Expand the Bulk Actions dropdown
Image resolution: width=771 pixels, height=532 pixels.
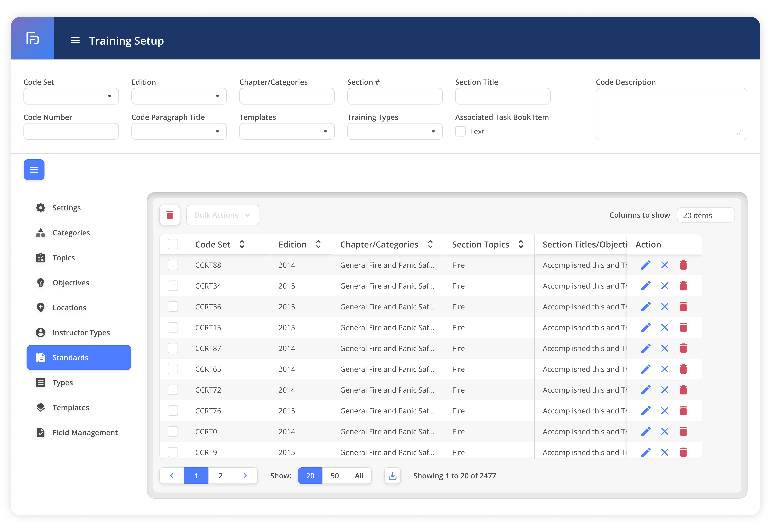coord(222,215)
